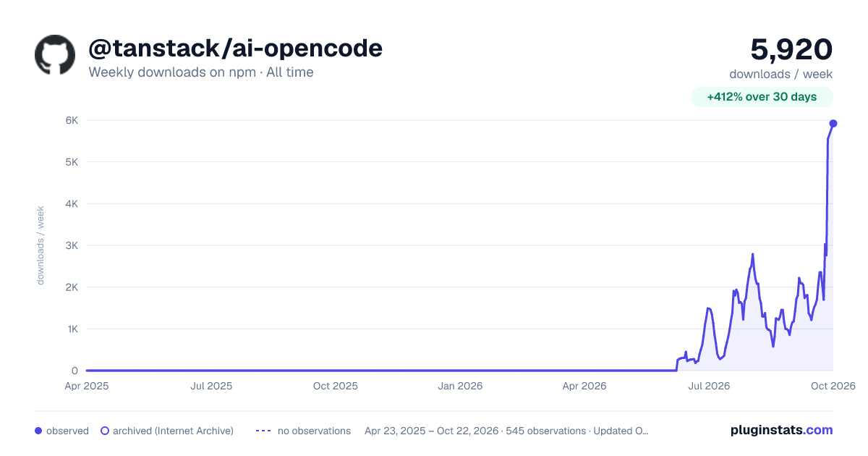Click the 'downloads / week' label under 5,920

pos(781,74)
